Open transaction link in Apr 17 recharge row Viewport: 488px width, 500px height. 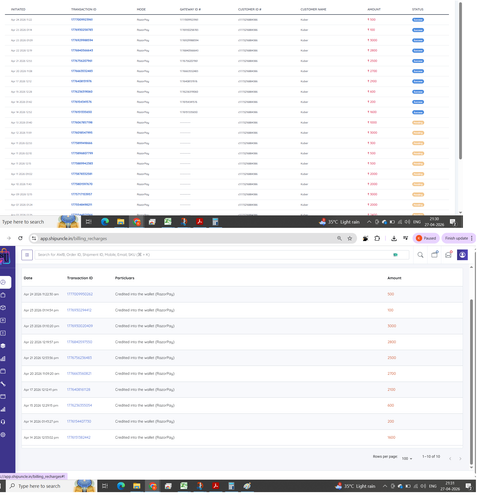click(x=79, y=389)
